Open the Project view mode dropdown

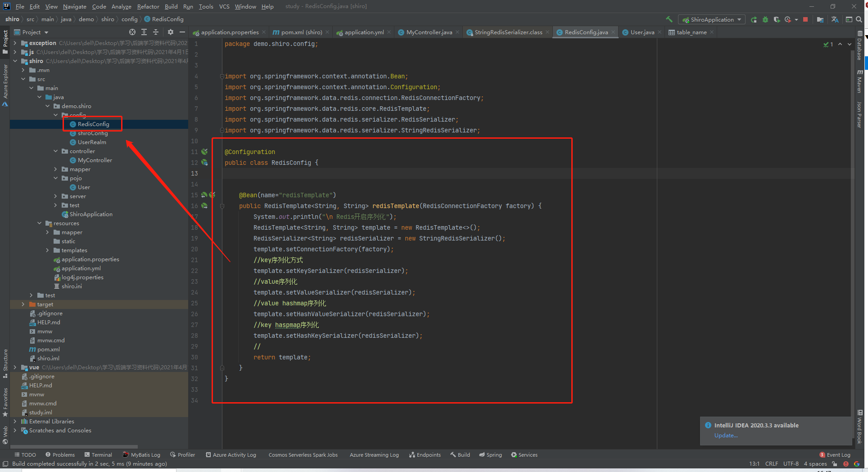(31, 32)
